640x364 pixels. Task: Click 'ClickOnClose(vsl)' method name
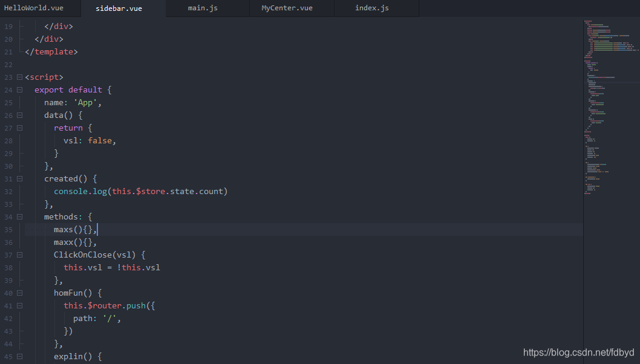(x=94, y=255)
